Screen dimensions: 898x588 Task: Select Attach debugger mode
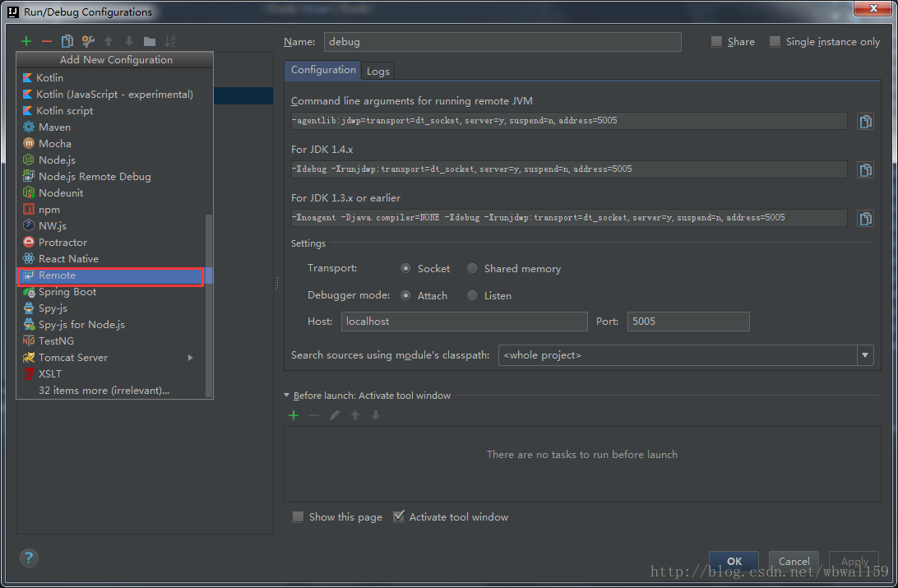point(406,296)
